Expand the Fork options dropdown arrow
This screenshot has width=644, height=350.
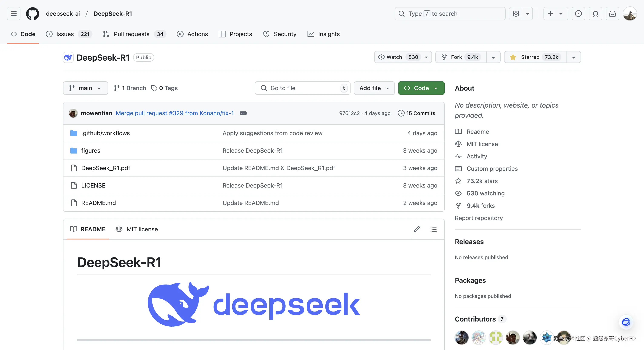(x=493, y=57)
